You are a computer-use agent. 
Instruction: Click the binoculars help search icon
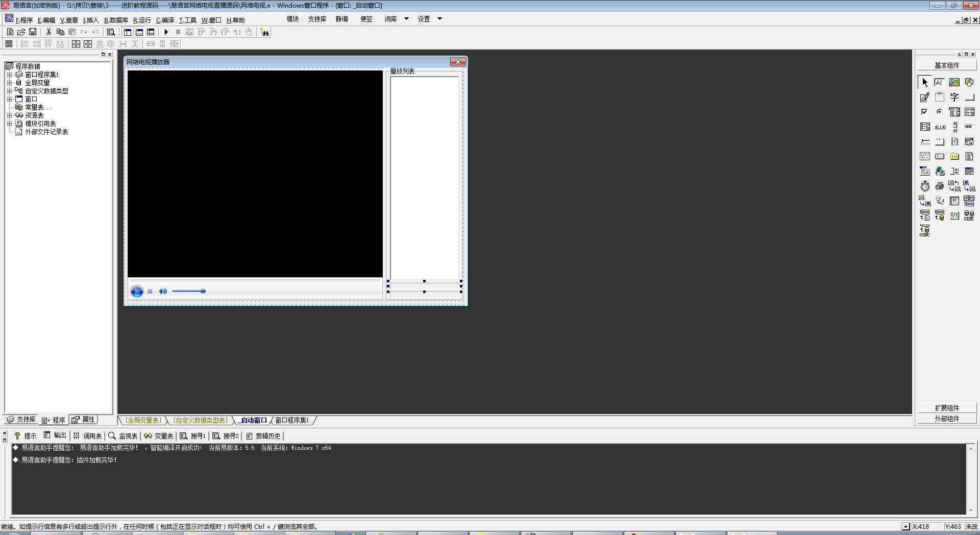[x=264, y=32]
